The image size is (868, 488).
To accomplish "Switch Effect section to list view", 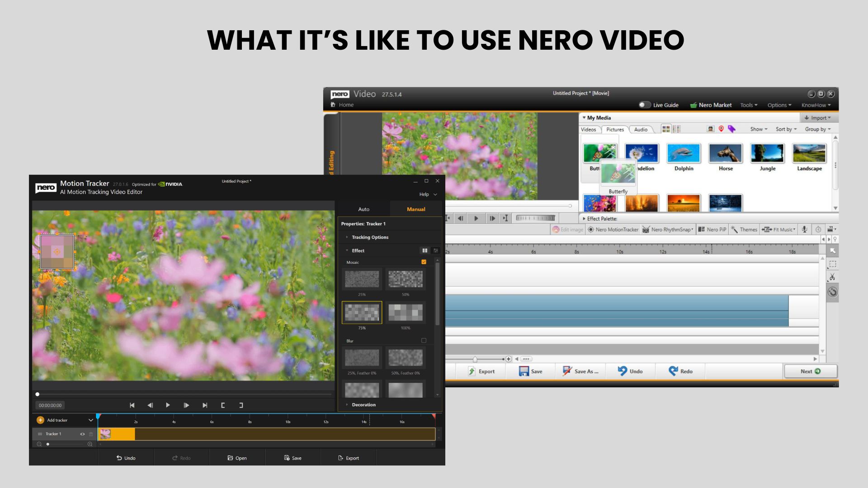I will pyautogui.click(x=436, y=251).
